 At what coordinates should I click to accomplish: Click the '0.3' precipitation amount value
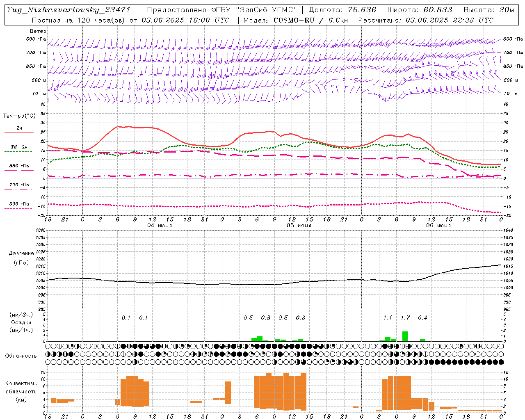point(301,318)
